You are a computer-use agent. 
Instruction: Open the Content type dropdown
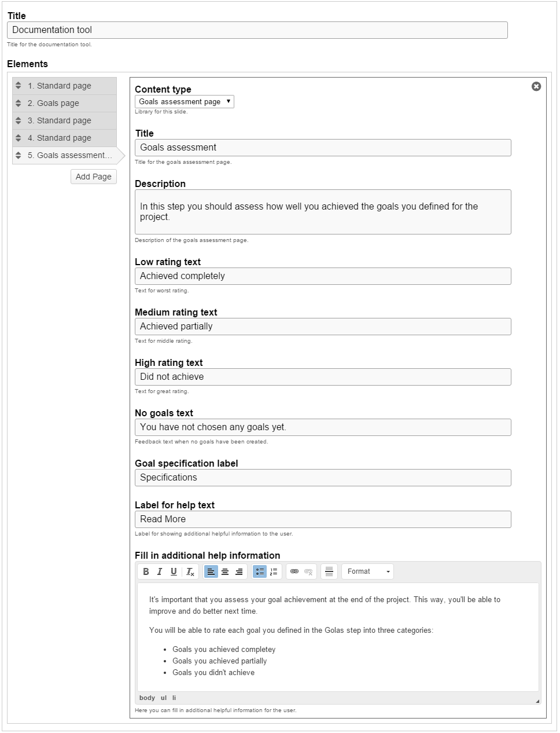184,101
